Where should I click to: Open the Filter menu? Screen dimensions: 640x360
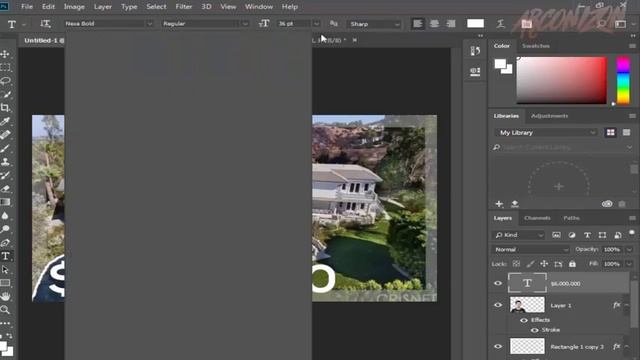click(x=184, y=7)
